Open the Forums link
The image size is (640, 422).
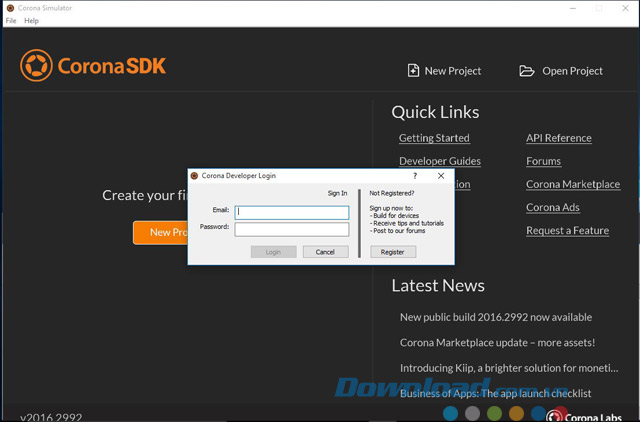click(x=544, y=161)
